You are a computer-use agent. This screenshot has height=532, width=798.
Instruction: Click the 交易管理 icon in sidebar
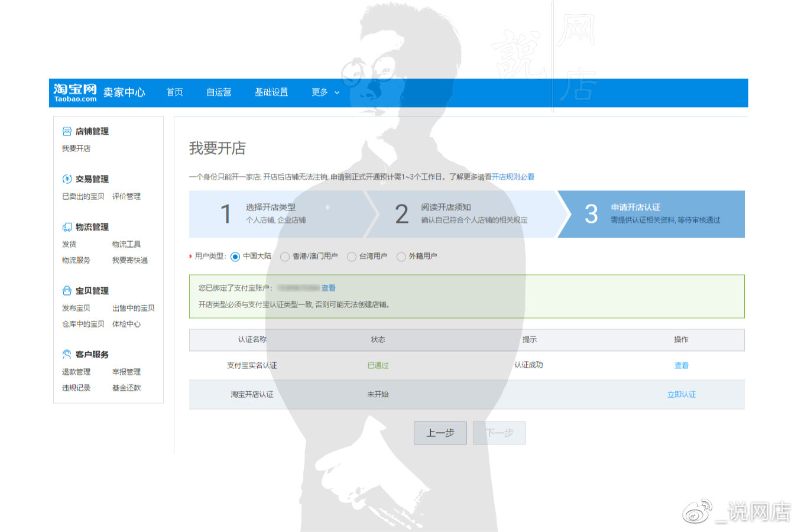click(67, 179)
